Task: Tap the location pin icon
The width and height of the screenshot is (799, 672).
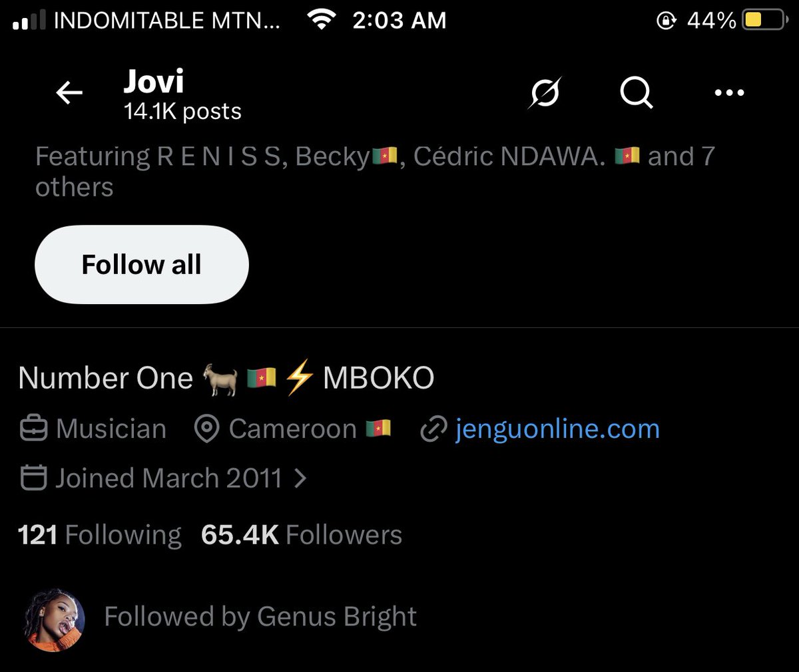Action: pyautogui.click(x=206, y=429)
